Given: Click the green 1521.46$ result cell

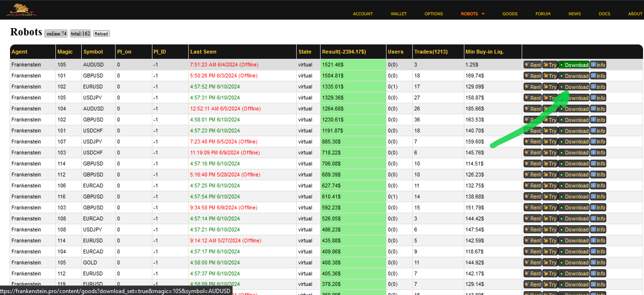Looking at the screenshot, I should coord(353,65).
